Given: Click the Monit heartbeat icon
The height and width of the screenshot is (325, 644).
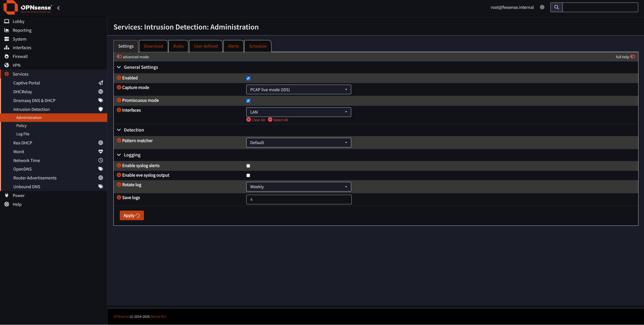Looking at the screenshot, I should click(x=101, y=152).
